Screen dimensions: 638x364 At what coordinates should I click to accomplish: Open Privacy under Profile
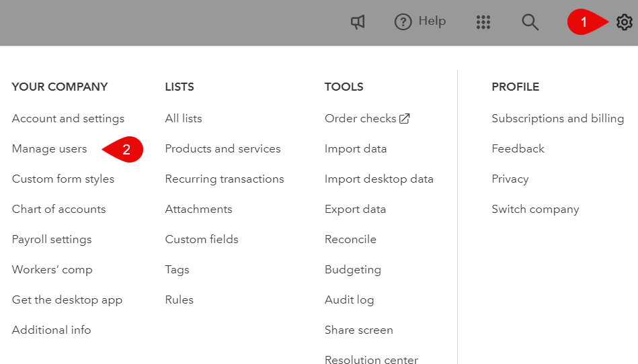coord(510,179)
